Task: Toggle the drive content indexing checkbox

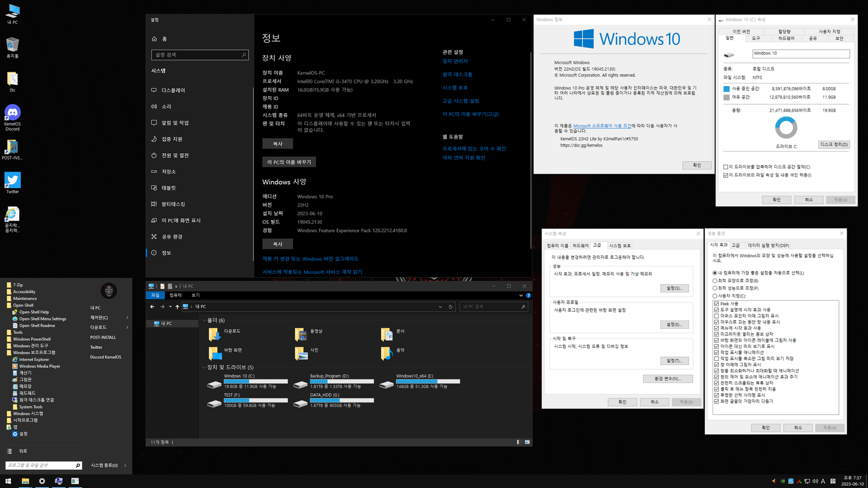Action: point(726,175)
